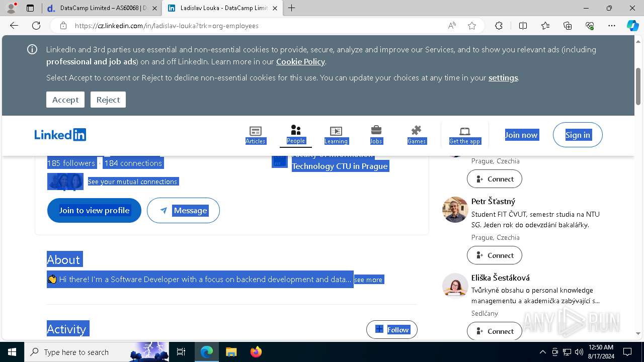Close the DataCamp Limited tab
The image size is (644, 362).
click(x=154, y=8)
